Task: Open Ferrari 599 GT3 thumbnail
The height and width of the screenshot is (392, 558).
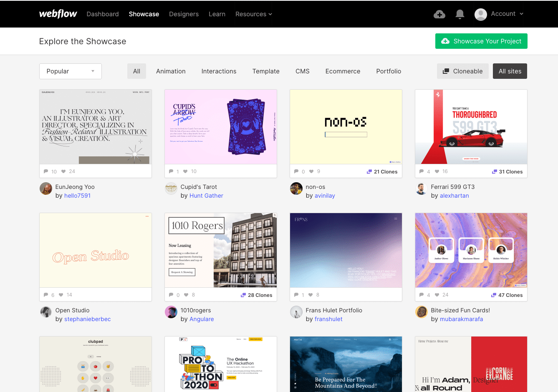Action: [x=471, y=127]
